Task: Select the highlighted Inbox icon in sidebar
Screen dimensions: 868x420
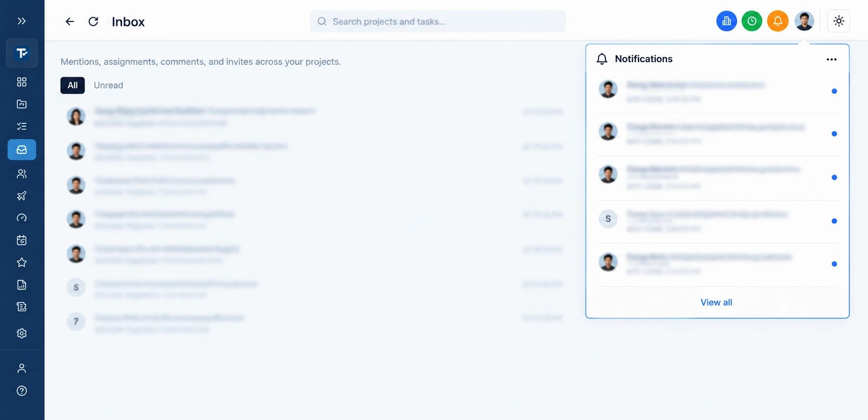Action: point(22,150)
